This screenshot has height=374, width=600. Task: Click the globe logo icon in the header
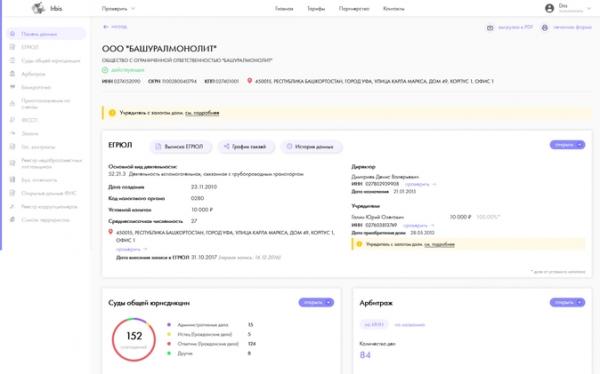tap(38, 8)
